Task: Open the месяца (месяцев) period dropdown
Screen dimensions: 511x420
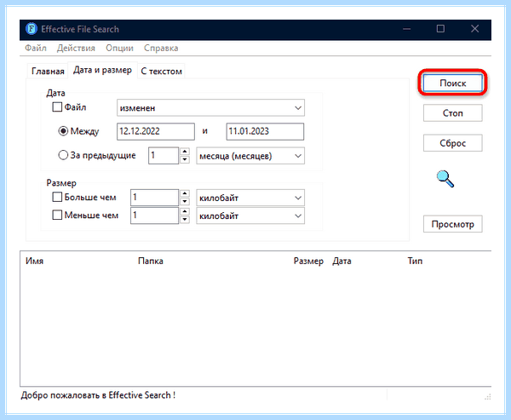Action: (x=250, y=156)
